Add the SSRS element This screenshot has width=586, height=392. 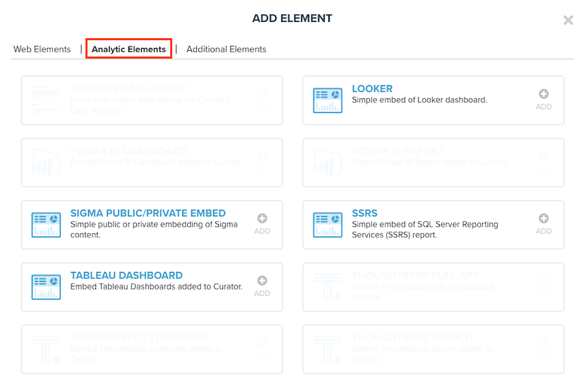544,224
